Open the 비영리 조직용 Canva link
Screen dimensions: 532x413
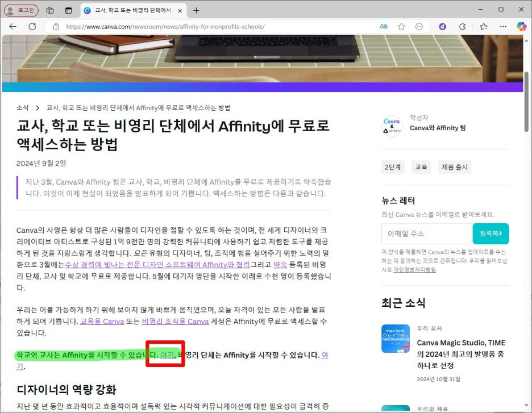[175, 321]
